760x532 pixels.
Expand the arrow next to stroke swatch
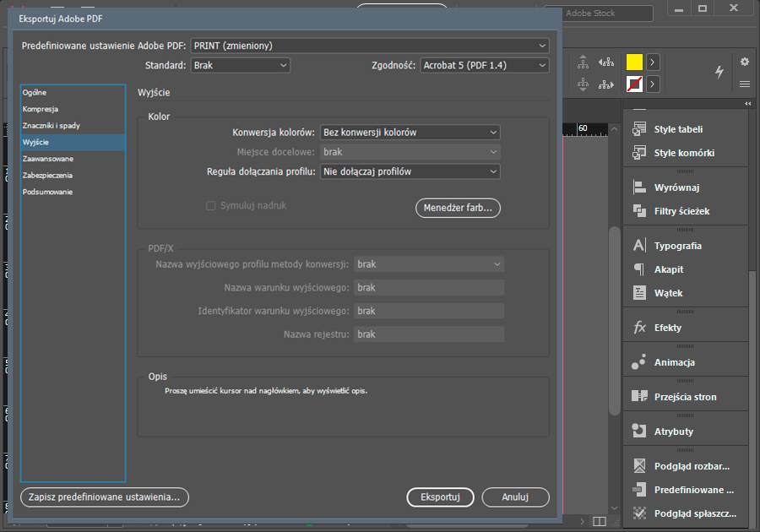click(x=653, y=84)
